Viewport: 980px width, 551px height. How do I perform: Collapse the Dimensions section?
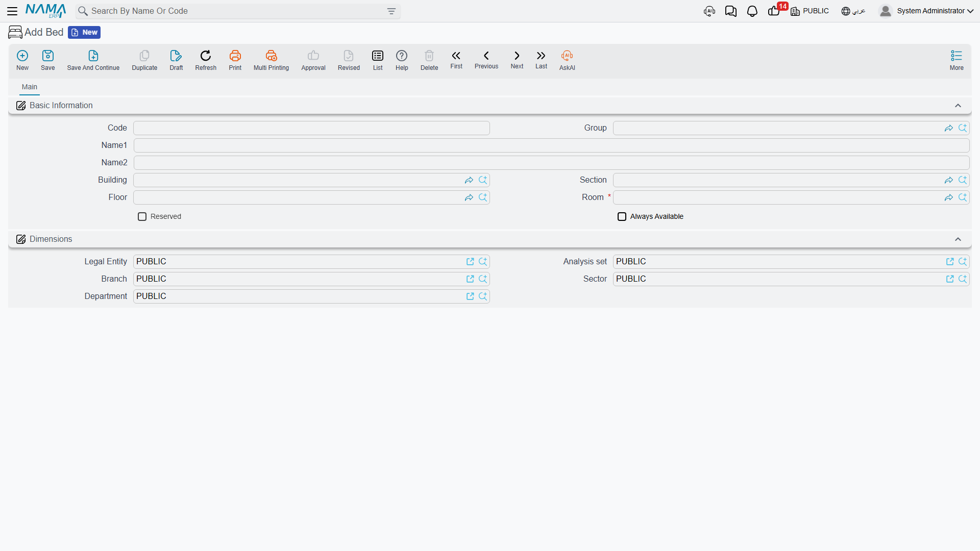click(x=958, y=239)
